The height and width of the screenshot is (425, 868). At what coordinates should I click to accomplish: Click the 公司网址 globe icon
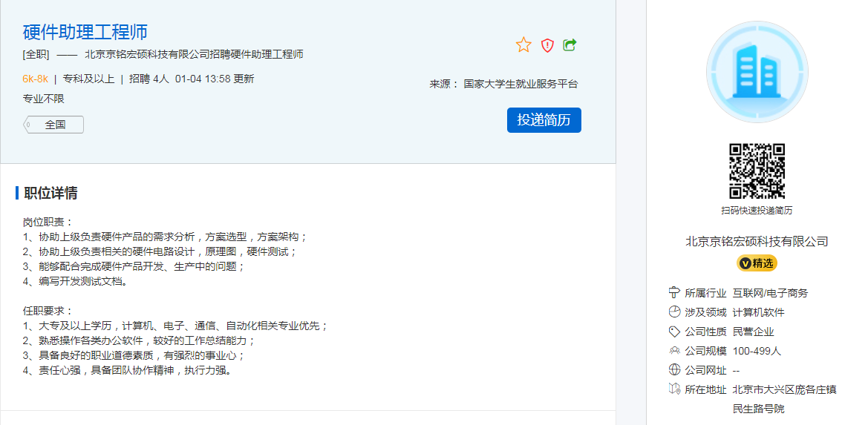(x=673, y=370)
